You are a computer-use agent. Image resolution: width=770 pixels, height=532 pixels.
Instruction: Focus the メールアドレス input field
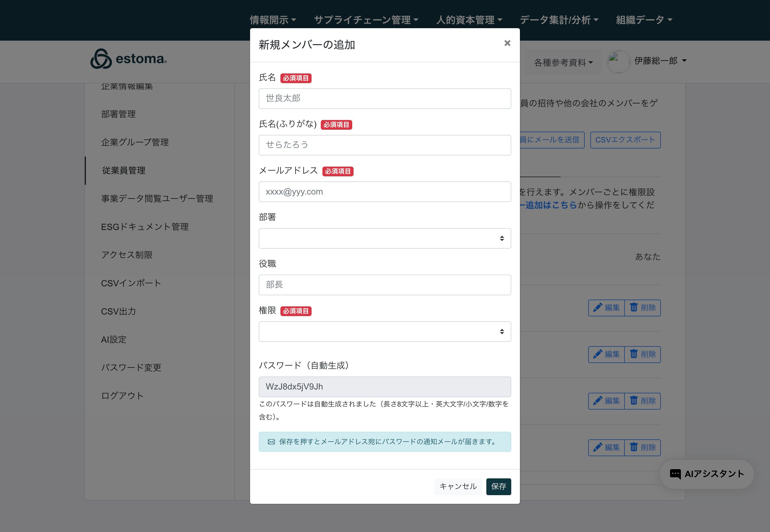pos(384,192)
